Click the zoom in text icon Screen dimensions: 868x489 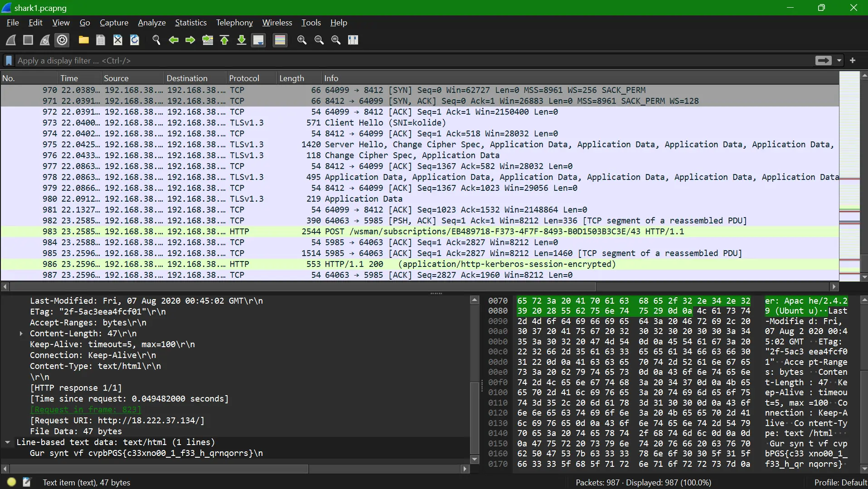click(302, 40)
